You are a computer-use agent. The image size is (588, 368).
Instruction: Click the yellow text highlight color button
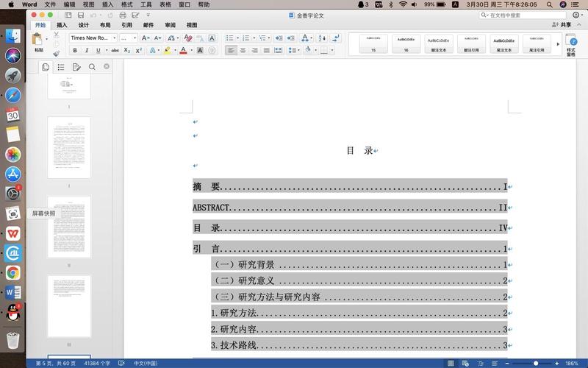point(168,50)
